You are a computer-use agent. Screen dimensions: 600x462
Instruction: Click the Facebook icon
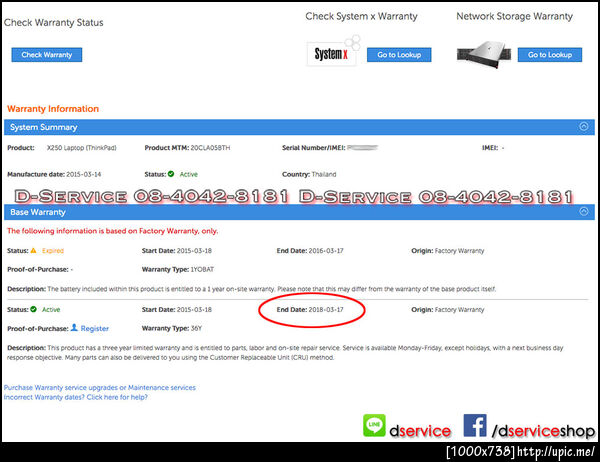coord(475,425)
